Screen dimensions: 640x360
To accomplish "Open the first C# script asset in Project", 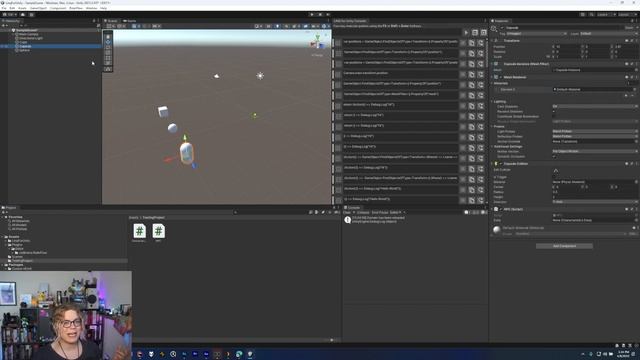I will coord(139,231).
